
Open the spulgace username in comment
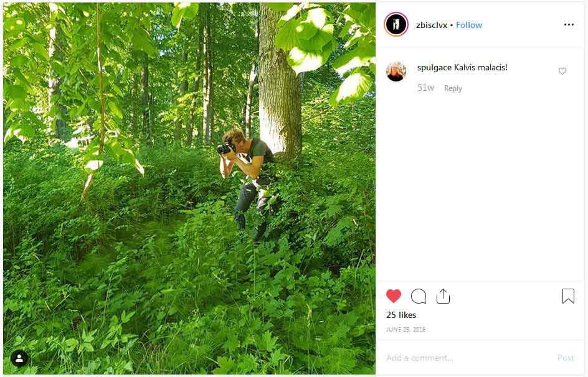pos(434,68)
